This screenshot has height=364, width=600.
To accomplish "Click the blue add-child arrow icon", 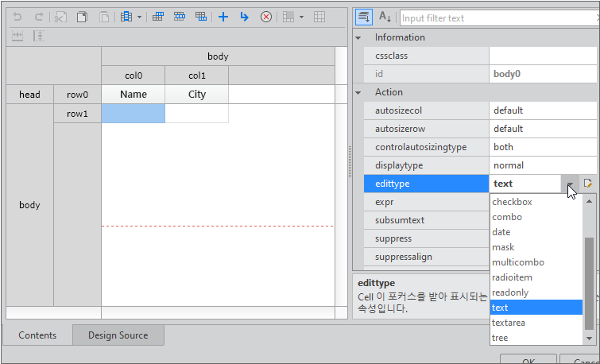I will tap(244, 17).
